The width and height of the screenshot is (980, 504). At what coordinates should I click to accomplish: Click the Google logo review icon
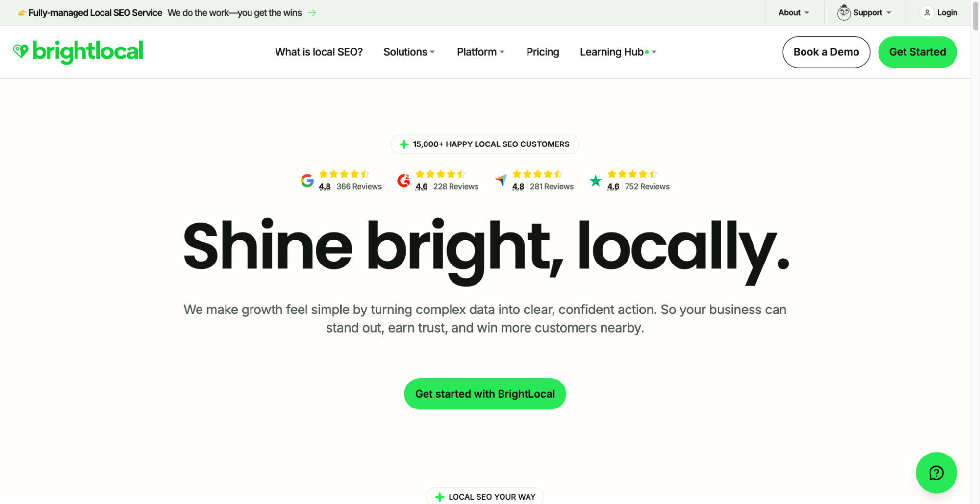[307, 181]
